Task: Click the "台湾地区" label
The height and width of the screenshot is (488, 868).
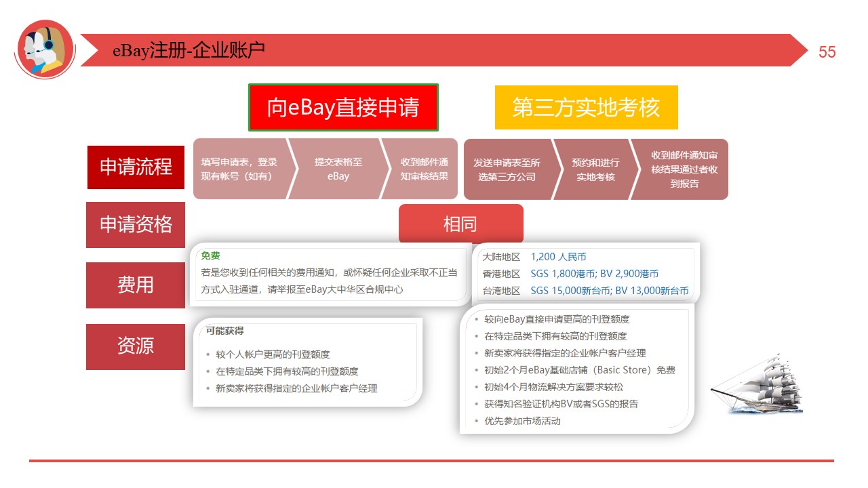Action: pos(501,291)
